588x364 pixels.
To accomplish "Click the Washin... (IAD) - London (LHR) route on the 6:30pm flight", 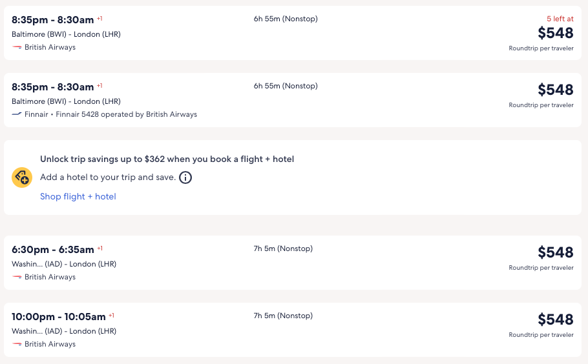I will [64, 264].
